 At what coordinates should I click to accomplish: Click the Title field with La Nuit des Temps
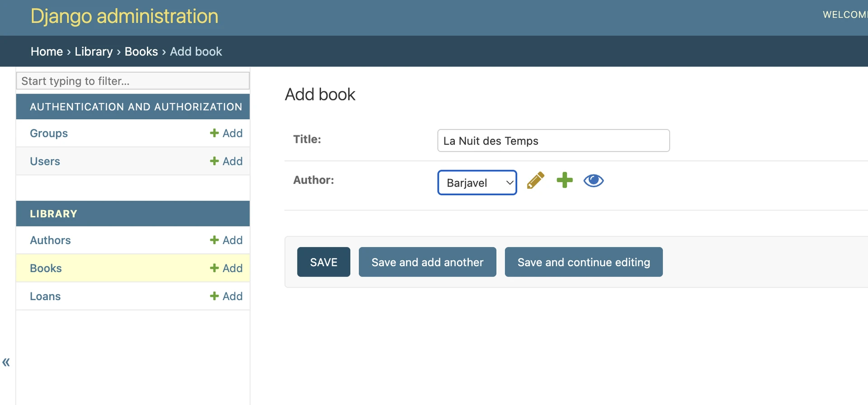click(x=553, y=141)
